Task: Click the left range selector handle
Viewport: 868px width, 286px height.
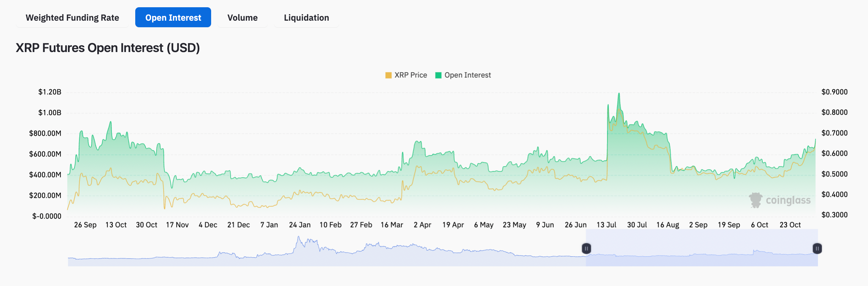Action: [x=586, y=248]
